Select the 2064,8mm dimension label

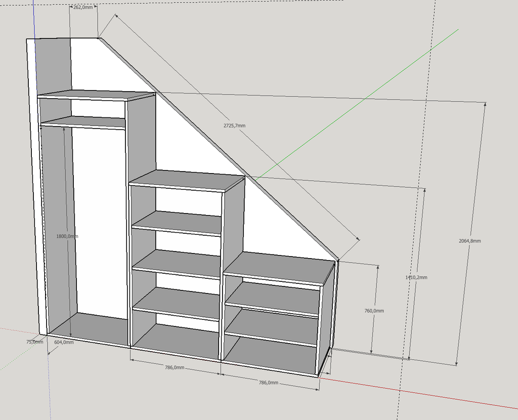[x=470, y=241]
